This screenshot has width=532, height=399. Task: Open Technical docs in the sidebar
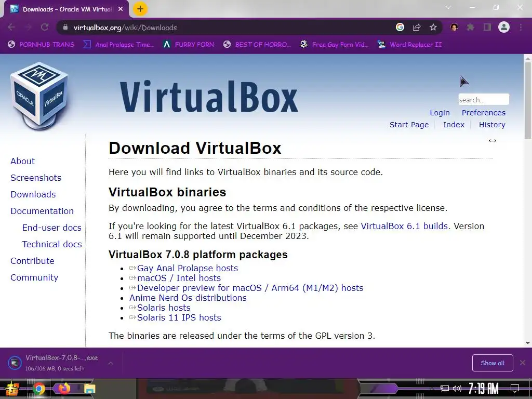coord(52,244)
